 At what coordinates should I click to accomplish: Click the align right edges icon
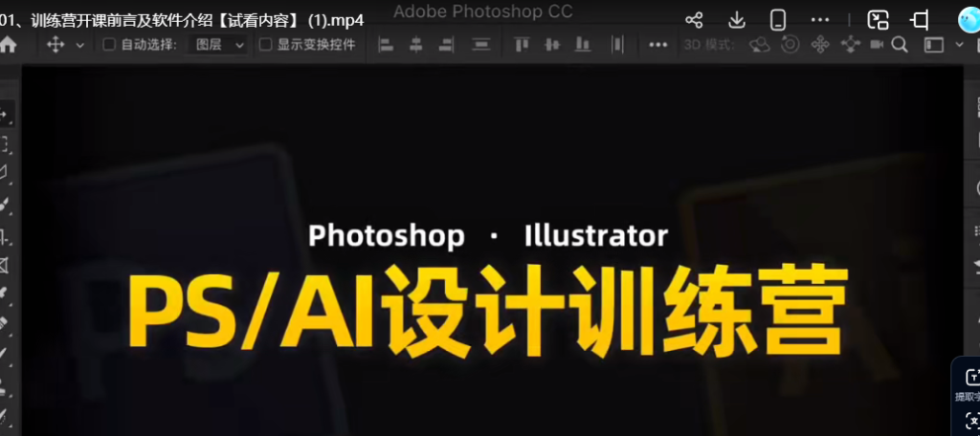446,44
